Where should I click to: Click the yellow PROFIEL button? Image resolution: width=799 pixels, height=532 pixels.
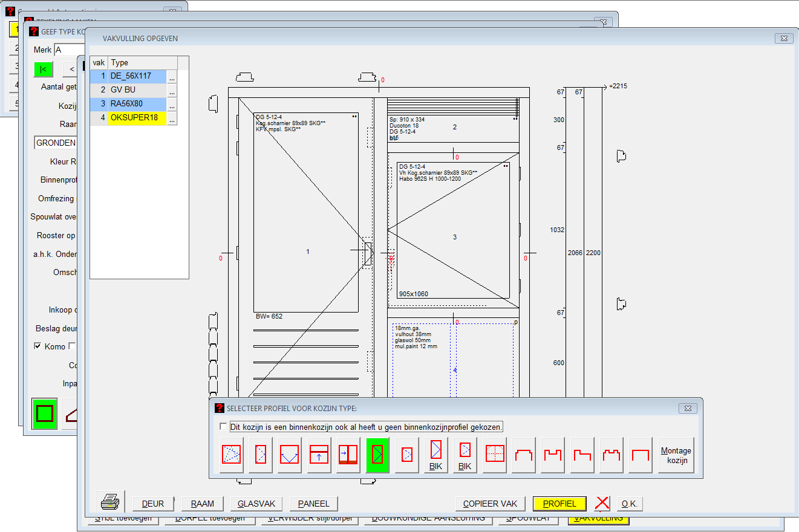(x=559, y=504)
